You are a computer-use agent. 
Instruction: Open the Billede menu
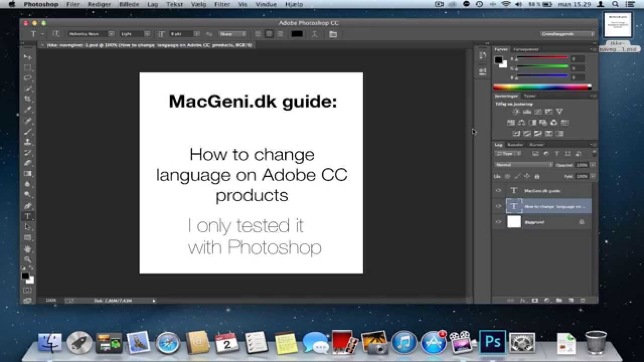[129, 4]
